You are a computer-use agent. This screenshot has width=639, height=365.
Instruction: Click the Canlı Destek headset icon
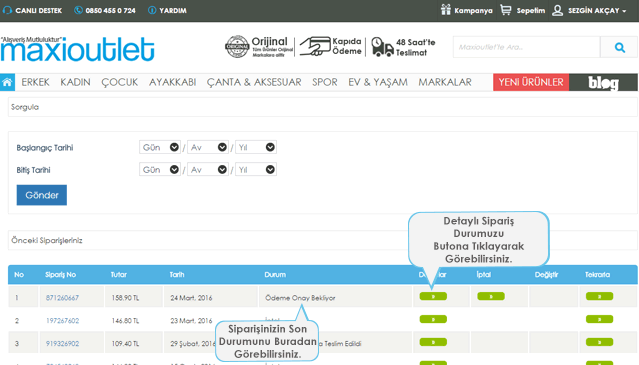7,10
